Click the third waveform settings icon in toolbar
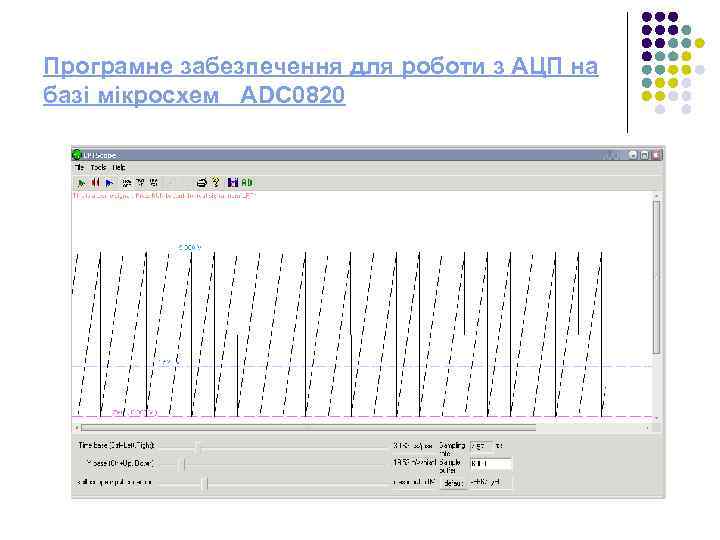This screenshot has height=540, width=720. tap(154, 183)
